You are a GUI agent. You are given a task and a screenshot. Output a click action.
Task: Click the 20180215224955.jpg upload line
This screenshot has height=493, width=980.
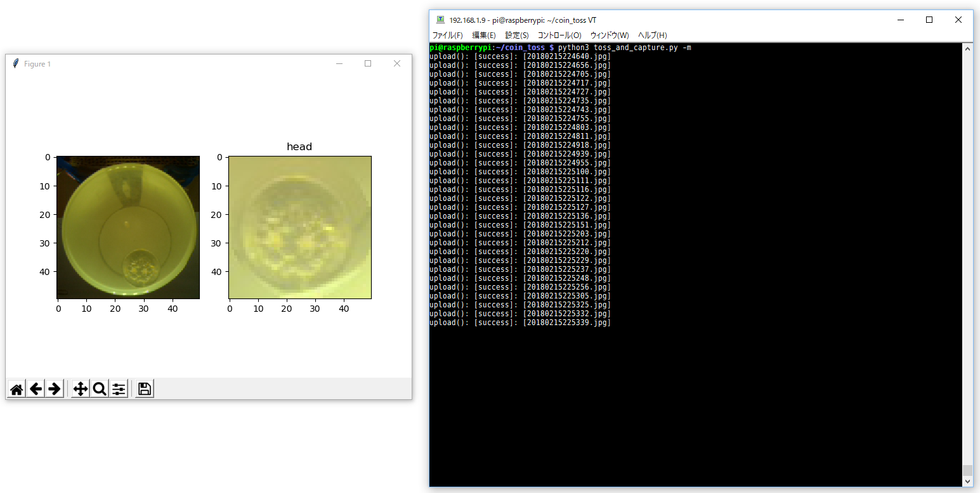pyautogui.click(x=520, y=163)
